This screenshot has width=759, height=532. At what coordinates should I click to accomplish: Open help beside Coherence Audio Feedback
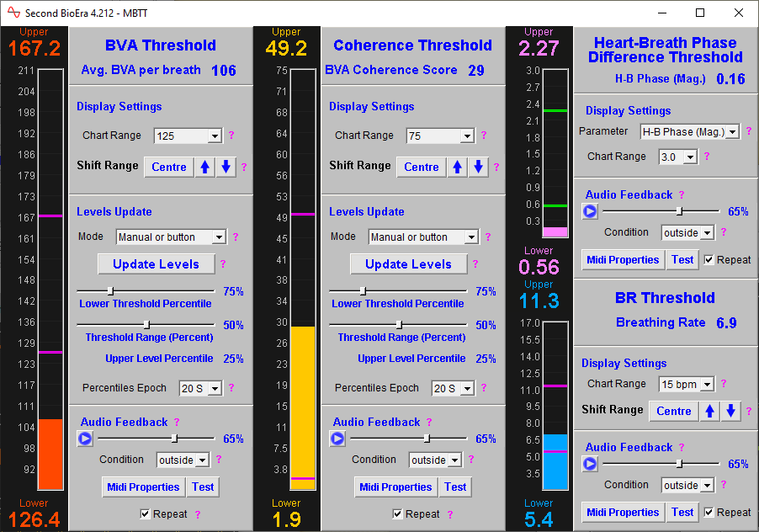point(429,422)
